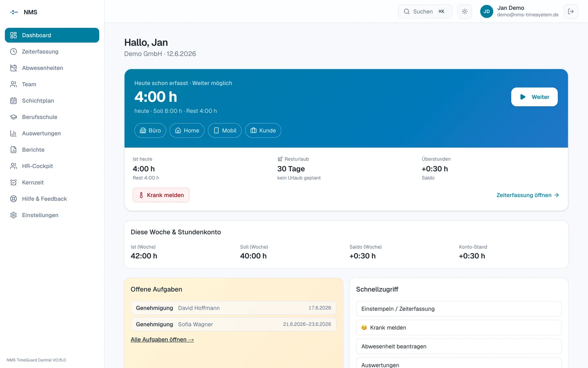Screen dimensions: 588x368
Task: Click Auswertungen in Schnellzugriff
Action: coord(459,363)
